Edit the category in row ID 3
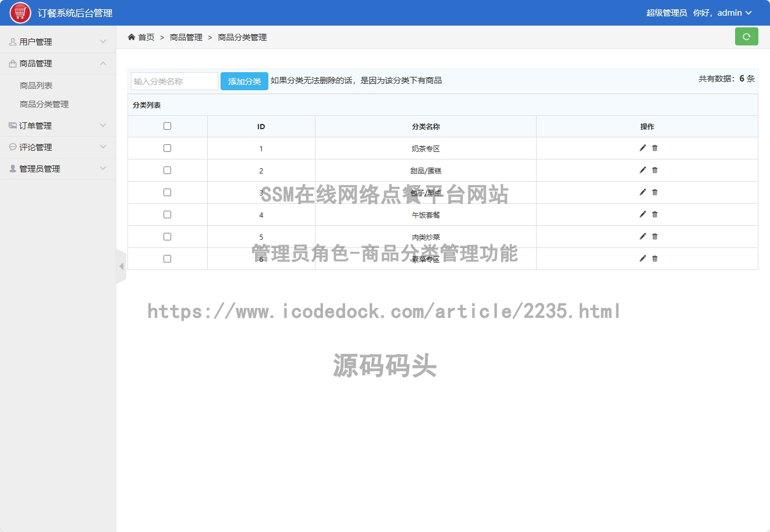 [x=643, y=192]
